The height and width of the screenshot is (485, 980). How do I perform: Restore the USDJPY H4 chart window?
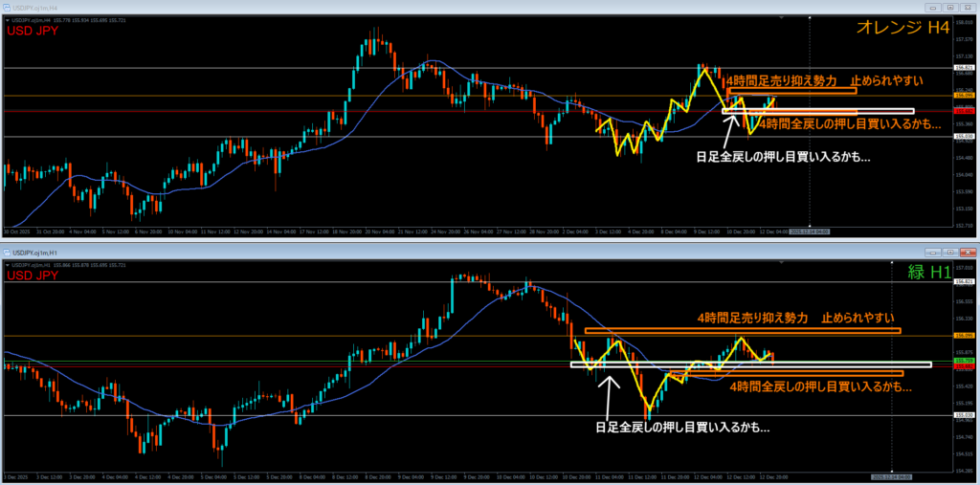(x=950, y=8)
